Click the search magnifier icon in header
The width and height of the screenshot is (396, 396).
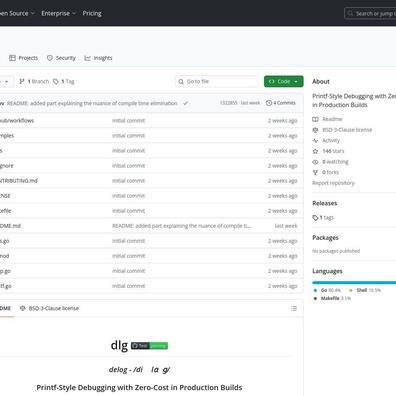350,13
